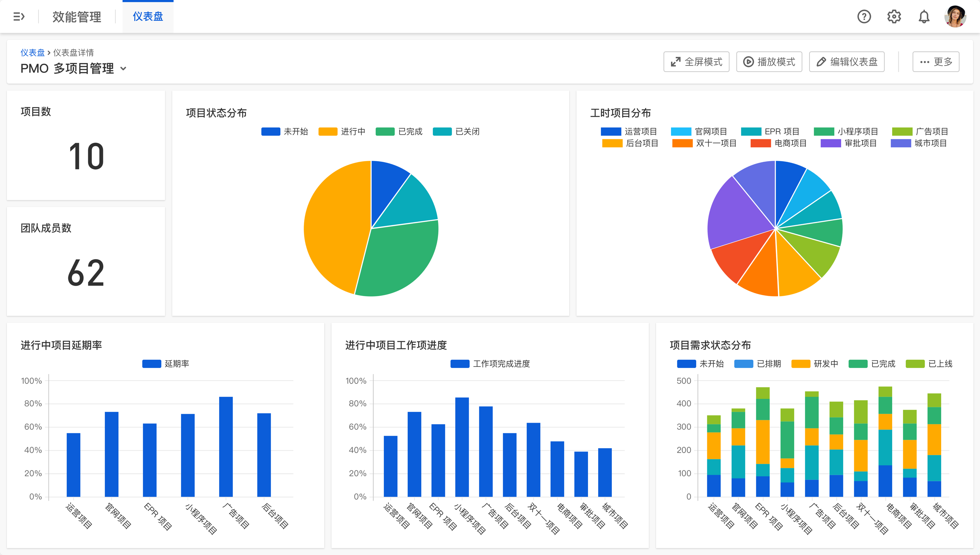Click the 项目状态分布 card title
The height and width of the screenshot is (555, 980).
(216, 113)
